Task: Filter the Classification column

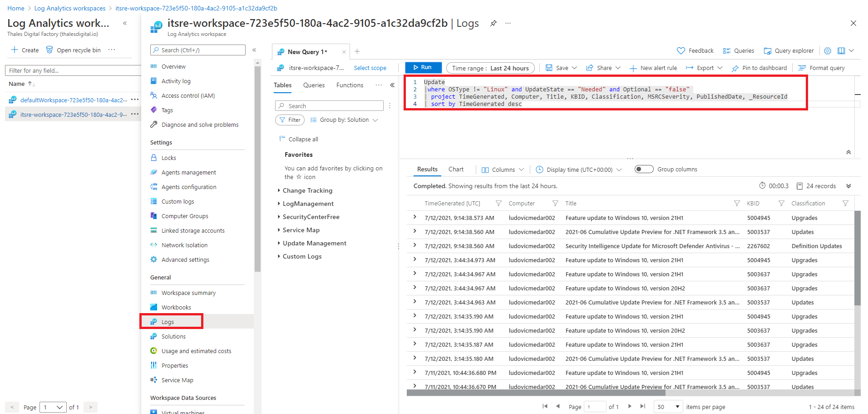Action: tap(845, 203)
